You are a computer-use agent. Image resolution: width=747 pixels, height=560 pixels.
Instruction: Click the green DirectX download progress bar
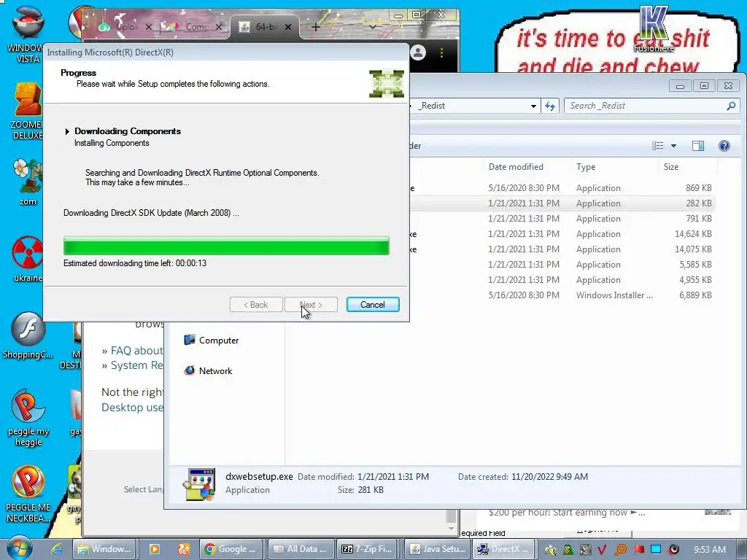(x=226, y=246)
